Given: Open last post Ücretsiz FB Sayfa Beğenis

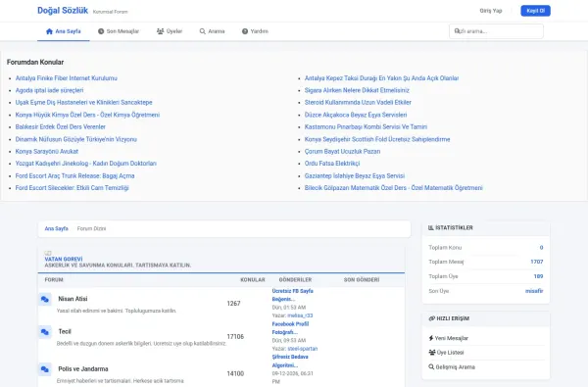Looking at the screenshot, I should [292, 295].
